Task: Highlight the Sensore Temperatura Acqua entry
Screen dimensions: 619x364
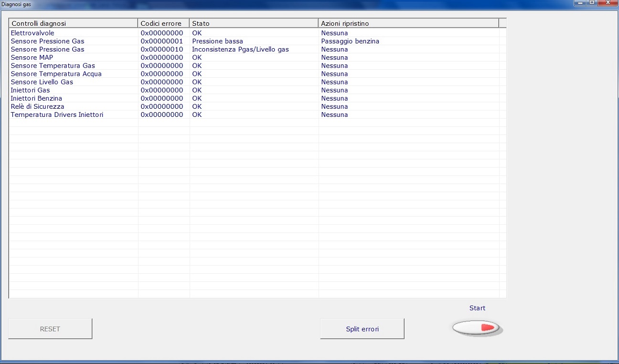Action: pyautogui.click(x=56, y=73)
